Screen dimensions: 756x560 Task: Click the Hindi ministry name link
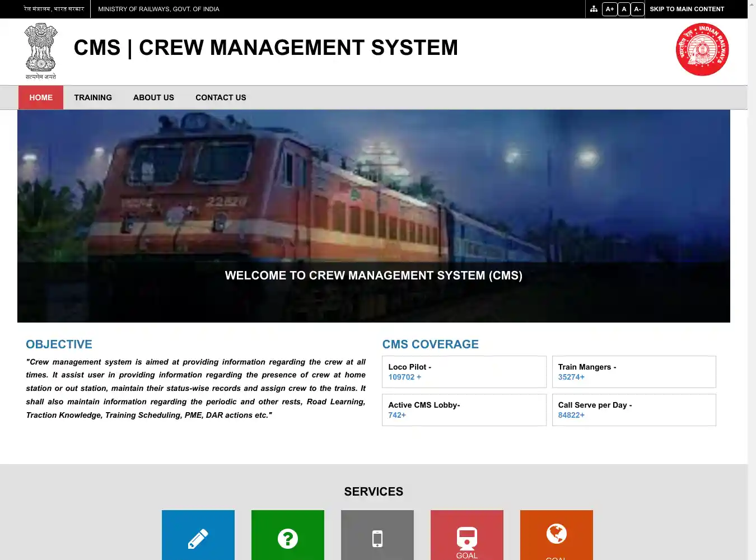pos(54,9)
